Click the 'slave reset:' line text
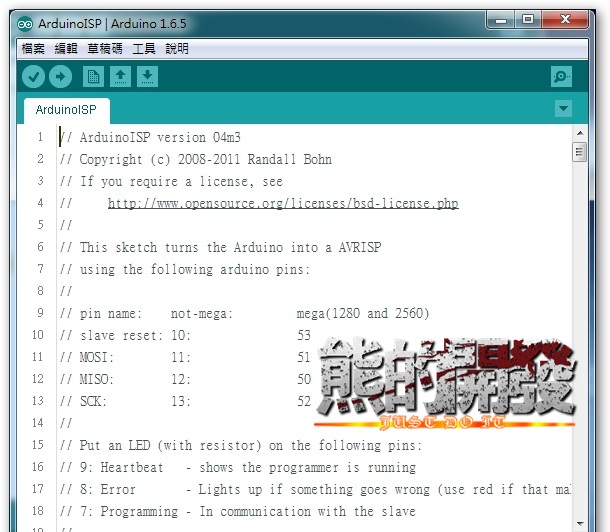610x532 pixels. [x=121, y=336]
